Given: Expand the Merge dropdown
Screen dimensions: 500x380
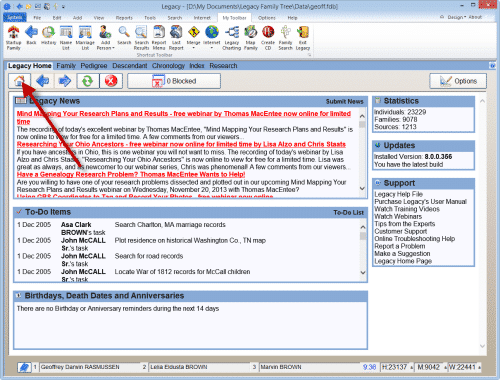Looking at the screenshot, I should coord(194,48).
